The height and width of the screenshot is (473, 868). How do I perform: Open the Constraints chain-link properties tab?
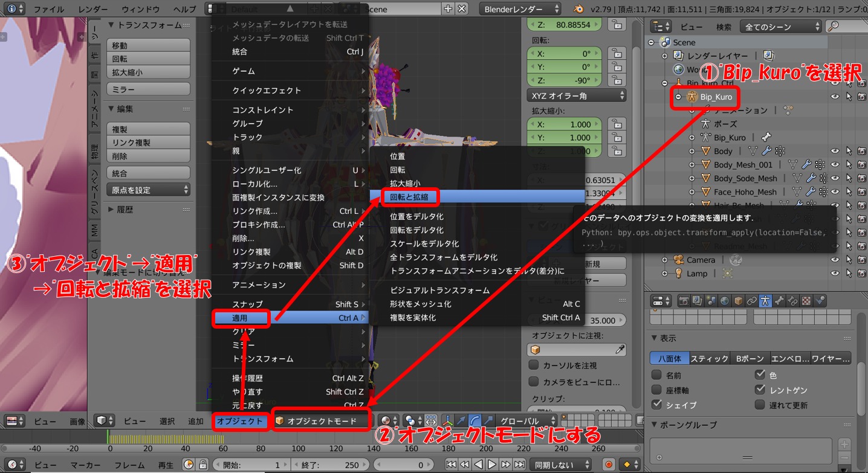pos(752,301)
